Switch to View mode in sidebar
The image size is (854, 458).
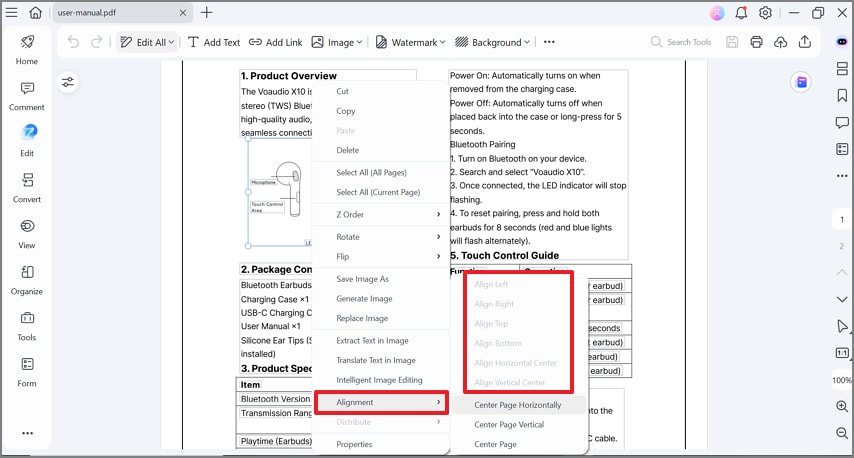(27, 234)
